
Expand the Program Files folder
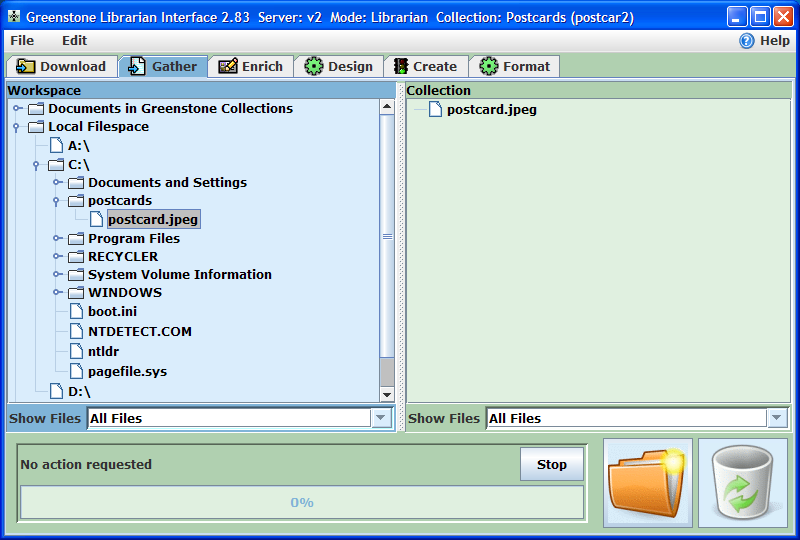57,239
